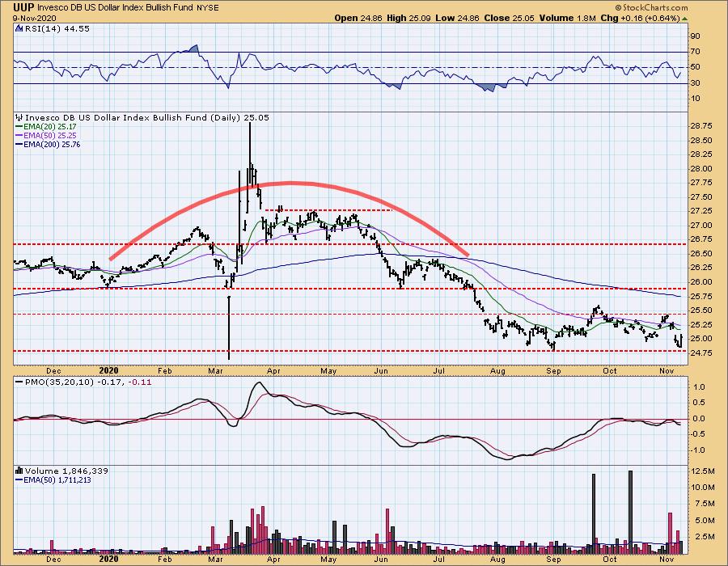Image resolution: width=728 pixels, height=566 pixels.
Task: Click the Low 24.86 value in header
Action: click(457, 18)
